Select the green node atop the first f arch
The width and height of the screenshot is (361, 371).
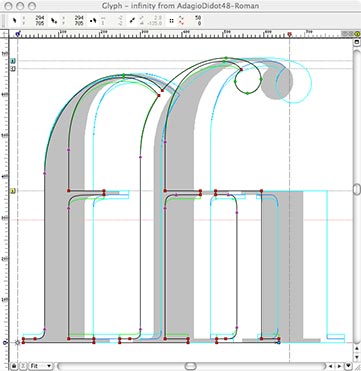(124, 76)
